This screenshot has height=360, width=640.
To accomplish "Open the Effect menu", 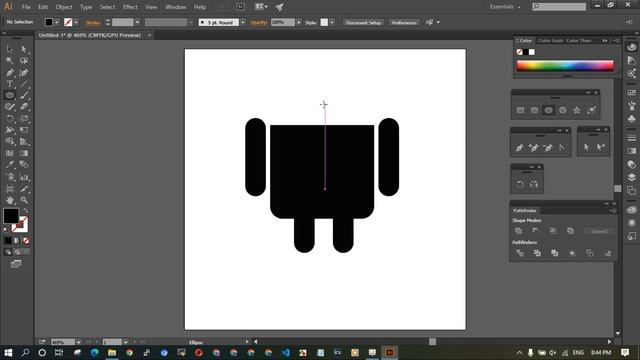I will pos(130,7).
